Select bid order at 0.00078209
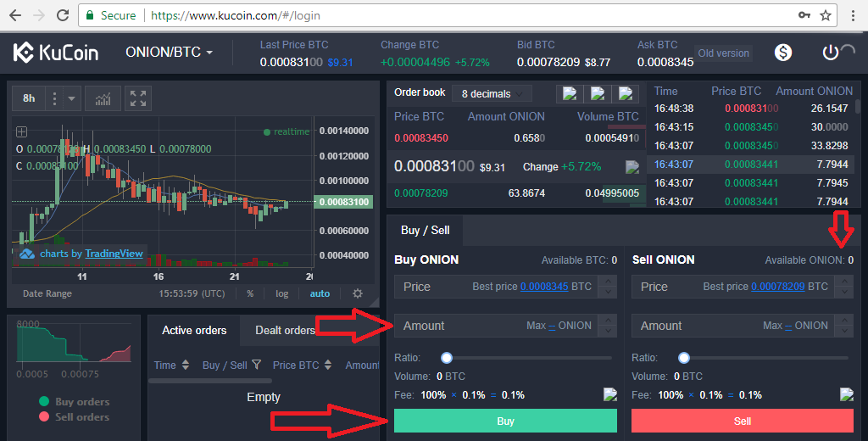Image resolution: width=868 pixels, height=441 pixels. click(517, 193)
